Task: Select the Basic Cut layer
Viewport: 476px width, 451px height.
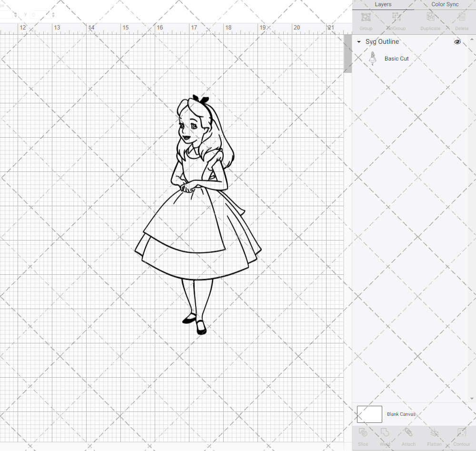Action: click(397, 59)
